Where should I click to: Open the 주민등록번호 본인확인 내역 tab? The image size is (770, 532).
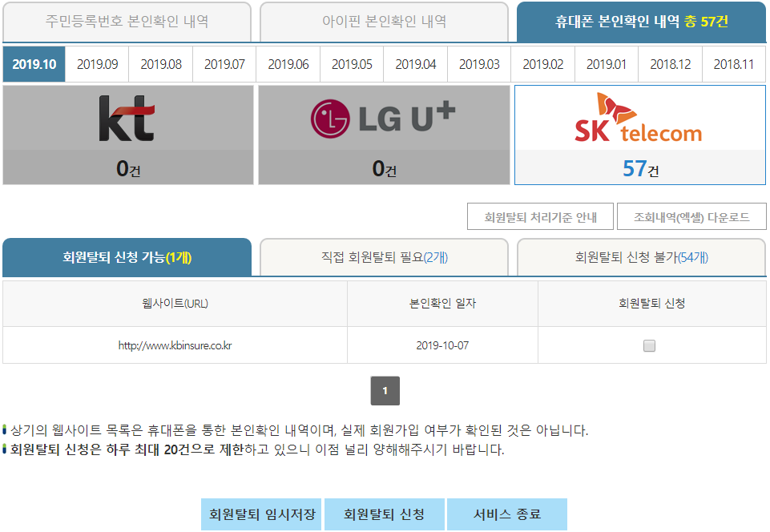[x=127, y=22]
